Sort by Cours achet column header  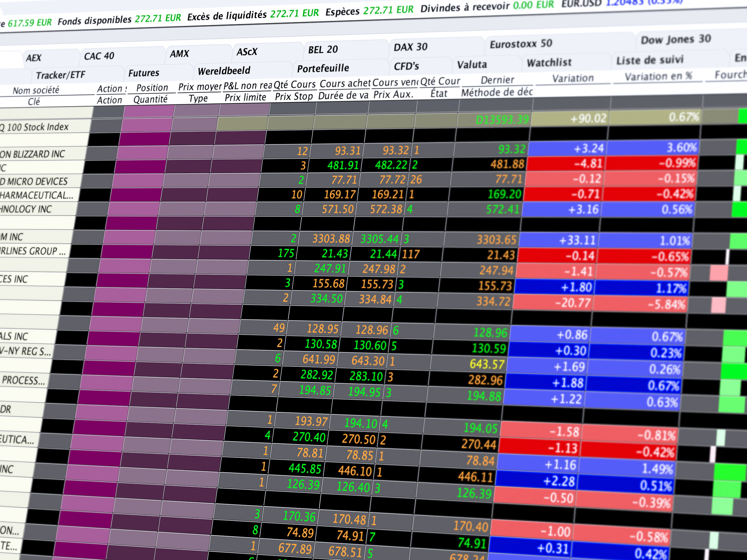pyautogui.click(x=345, y=83)
